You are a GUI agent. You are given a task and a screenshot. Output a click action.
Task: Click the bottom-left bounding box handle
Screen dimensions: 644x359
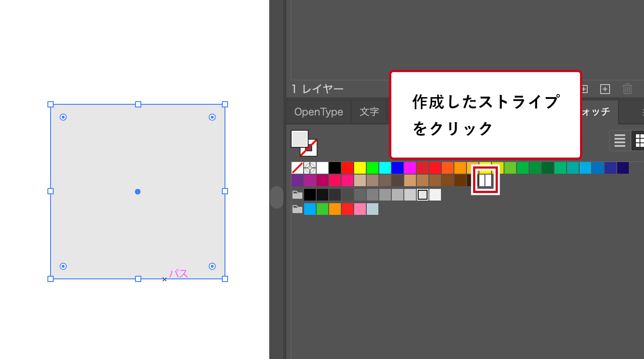[51, 279]
